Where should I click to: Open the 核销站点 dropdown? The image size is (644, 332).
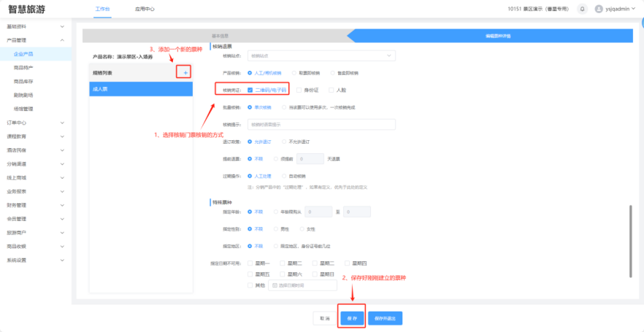pyautogui.click(x=321, y=55)
